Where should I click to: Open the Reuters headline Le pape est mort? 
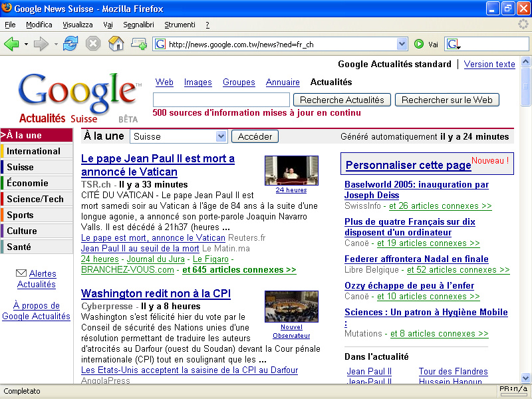[x=153, y=238]
